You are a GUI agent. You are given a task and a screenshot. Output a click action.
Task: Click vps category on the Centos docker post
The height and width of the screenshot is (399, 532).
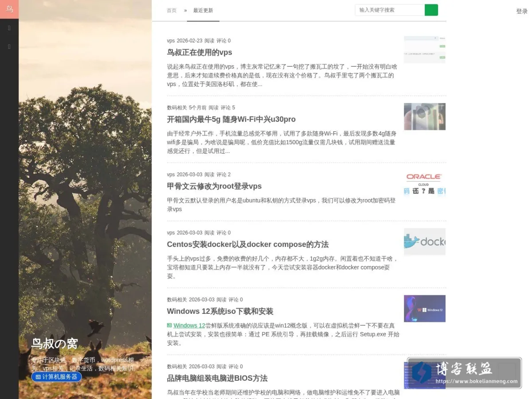(x=171, y=233)
